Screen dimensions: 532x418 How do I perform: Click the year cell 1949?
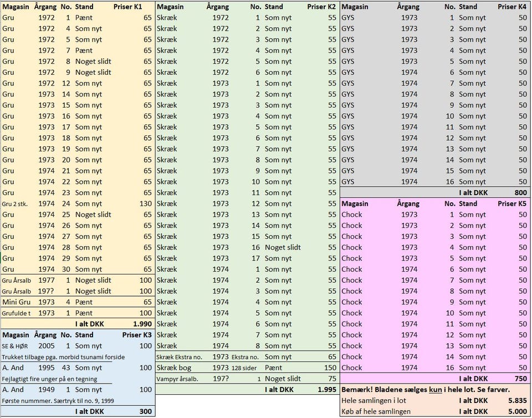click(46, 390)
